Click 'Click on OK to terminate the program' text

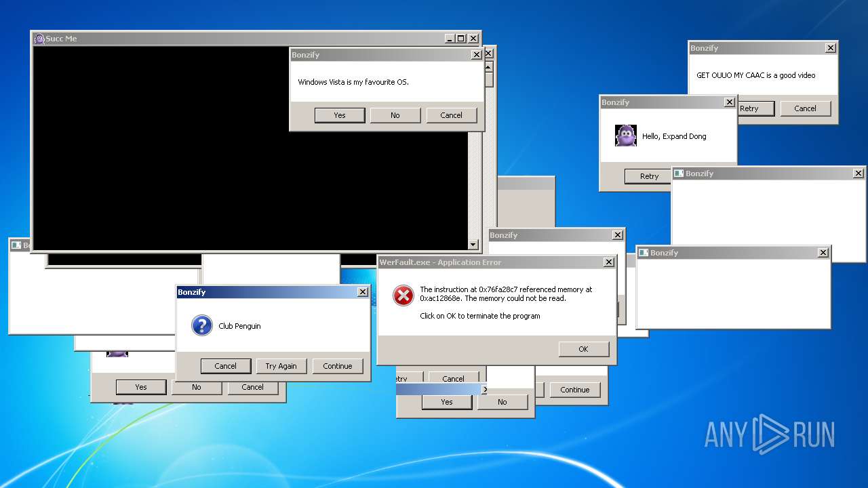pos(480,316)
